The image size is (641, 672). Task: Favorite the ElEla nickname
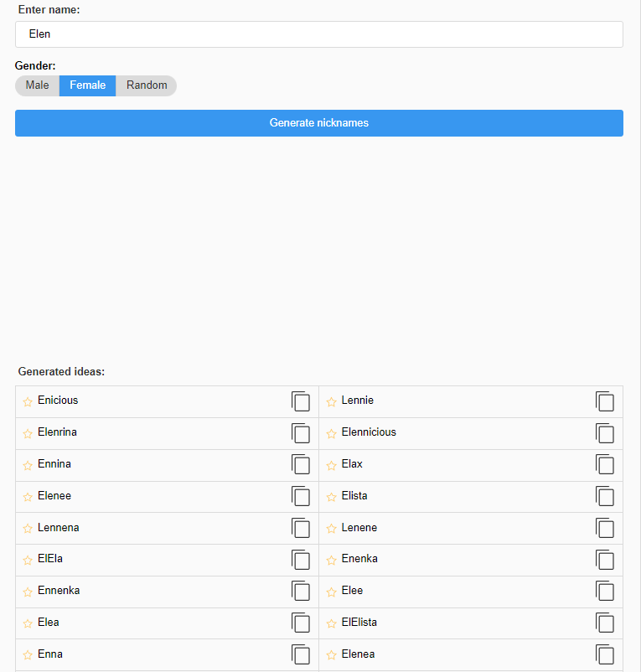click(x=28, y=561)
